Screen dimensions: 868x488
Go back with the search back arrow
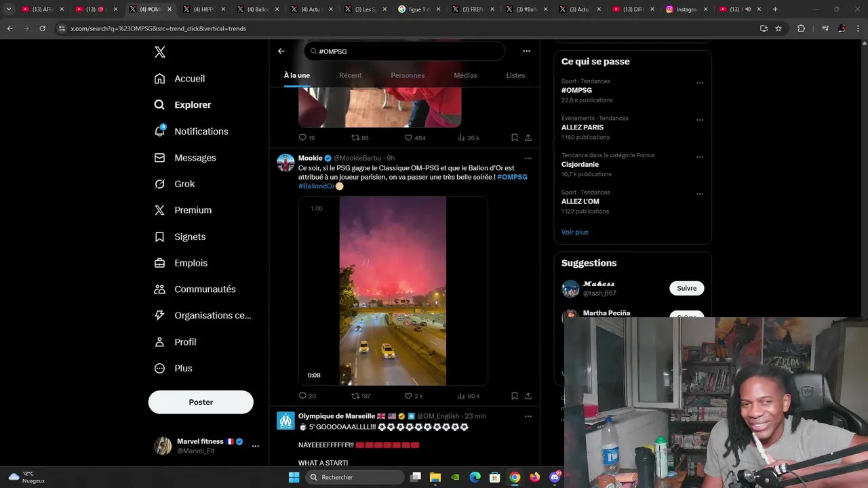(x=281, y=51)
